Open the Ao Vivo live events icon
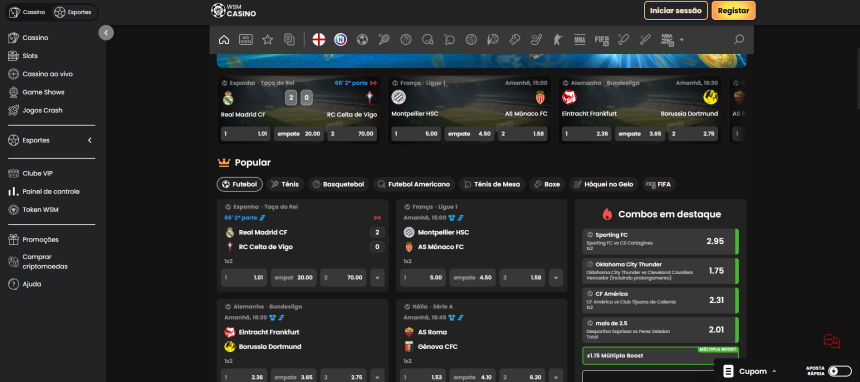 246,40
